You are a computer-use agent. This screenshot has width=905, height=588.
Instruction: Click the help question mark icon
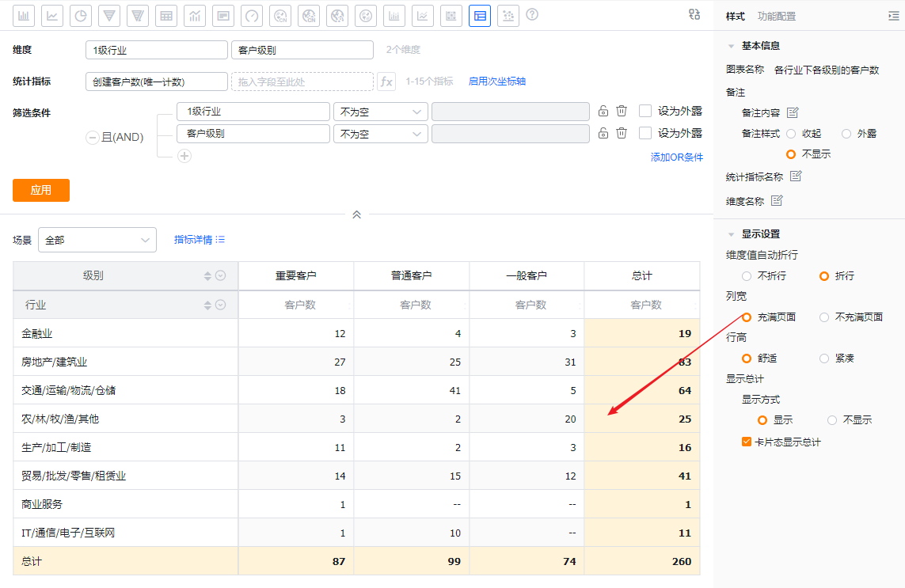tap(532, 14)
